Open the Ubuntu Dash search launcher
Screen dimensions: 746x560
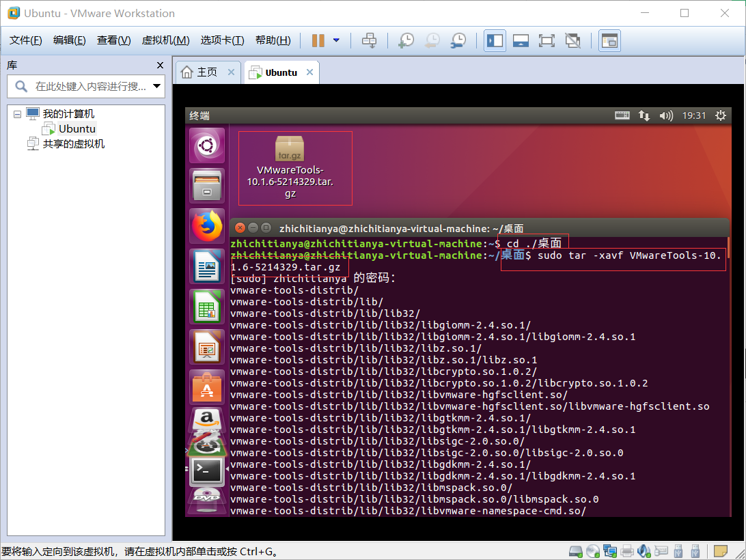pos(207,145)
